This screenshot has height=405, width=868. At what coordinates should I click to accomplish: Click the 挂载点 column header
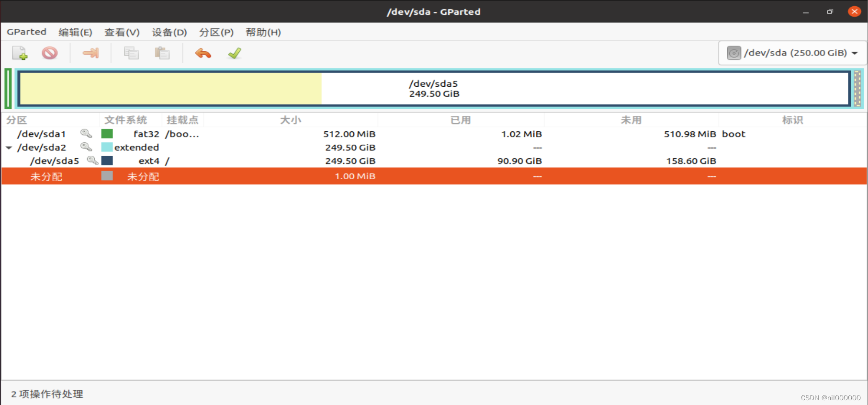coord(182,120)
